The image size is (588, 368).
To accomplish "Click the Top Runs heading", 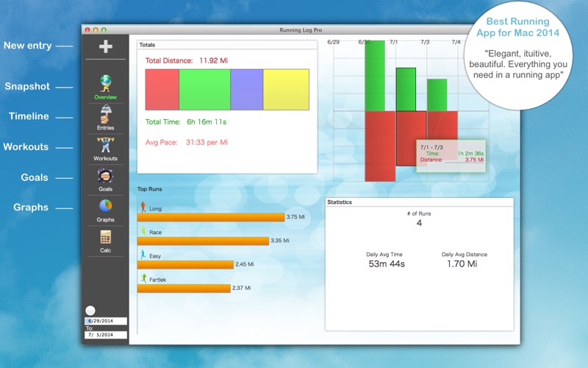I will [150, 189].
